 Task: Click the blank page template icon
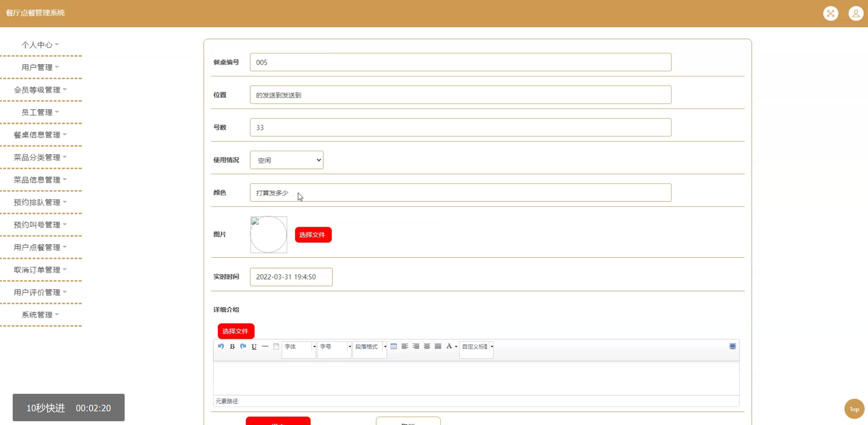click(276, 346)
